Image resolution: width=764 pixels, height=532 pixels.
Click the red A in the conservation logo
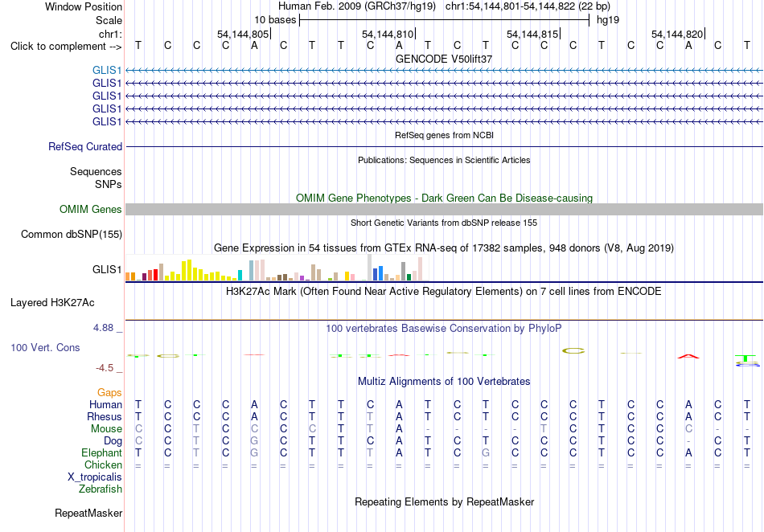coord(688,357)
